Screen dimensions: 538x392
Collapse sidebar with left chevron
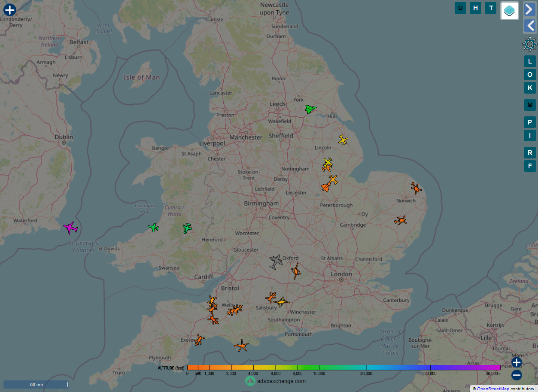click(x=530, y=26)
